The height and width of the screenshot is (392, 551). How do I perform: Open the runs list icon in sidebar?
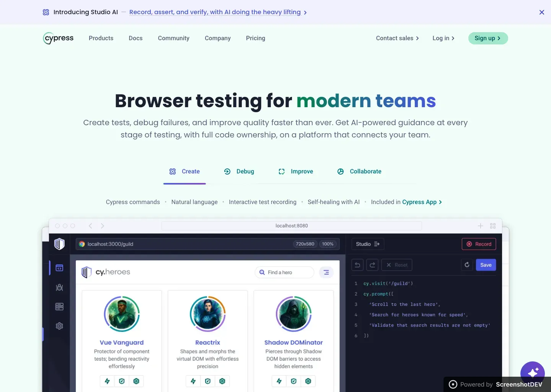pyautogui.click(x=59, y=307)
